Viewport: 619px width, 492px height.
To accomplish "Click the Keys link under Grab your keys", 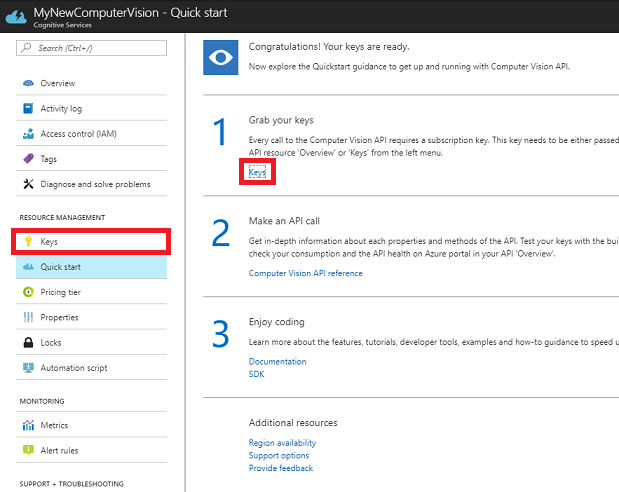I will point(257,173).
